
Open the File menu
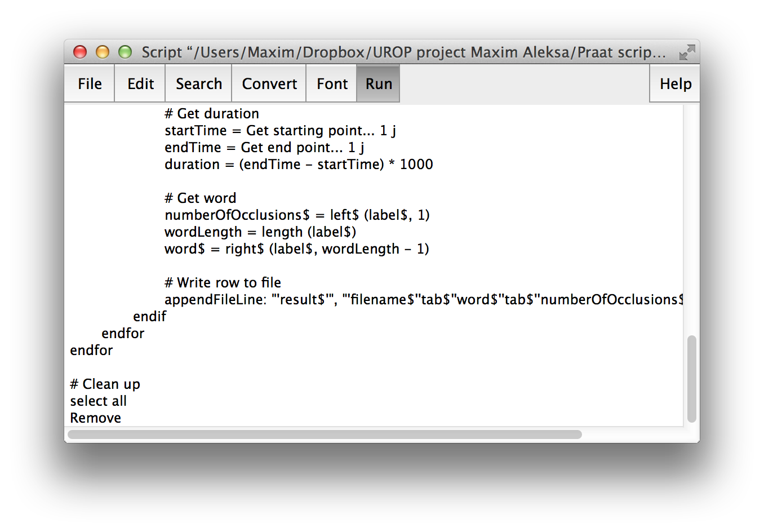pyautogui.click(x=90, y=84)
